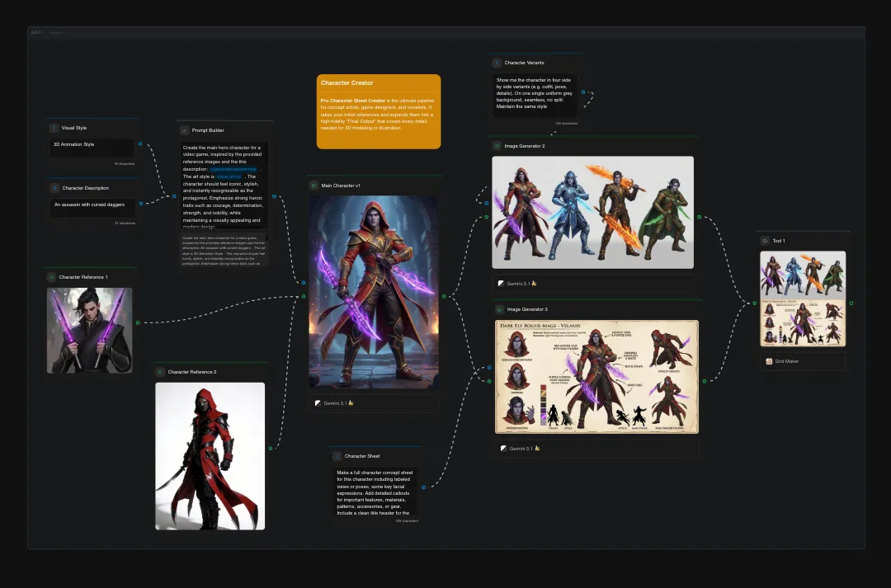This screenshot has height=588, width=891.
Task: Click the T icon on Character Variants node
Action: pyautogui.click(x=496, y=62)
